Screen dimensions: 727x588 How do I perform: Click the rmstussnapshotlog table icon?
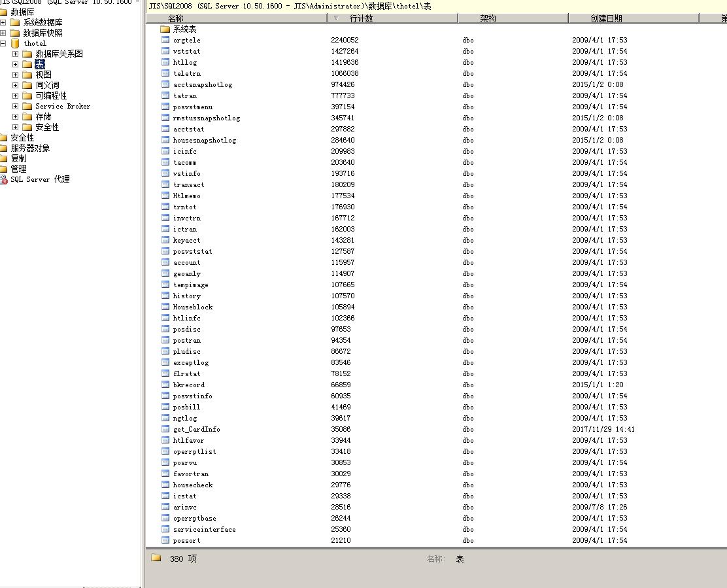[x=165, y=118]
